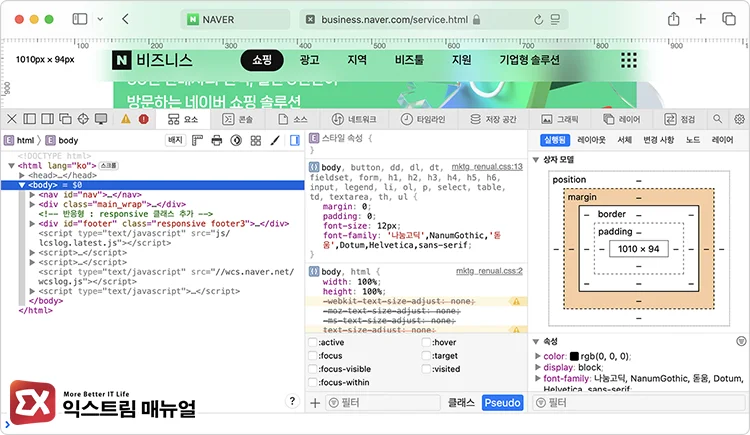Activate element selection crosshair icon
Screen dimensions: 750x435
pos(83,119)
